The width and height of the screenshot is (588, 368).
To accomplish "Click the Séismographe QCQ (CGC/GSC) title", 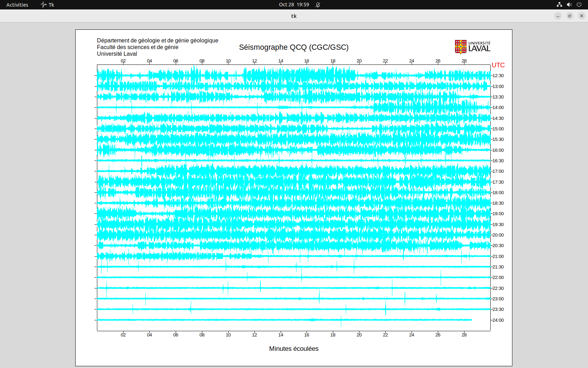I will pyautogui.click(x=294, y=47).
